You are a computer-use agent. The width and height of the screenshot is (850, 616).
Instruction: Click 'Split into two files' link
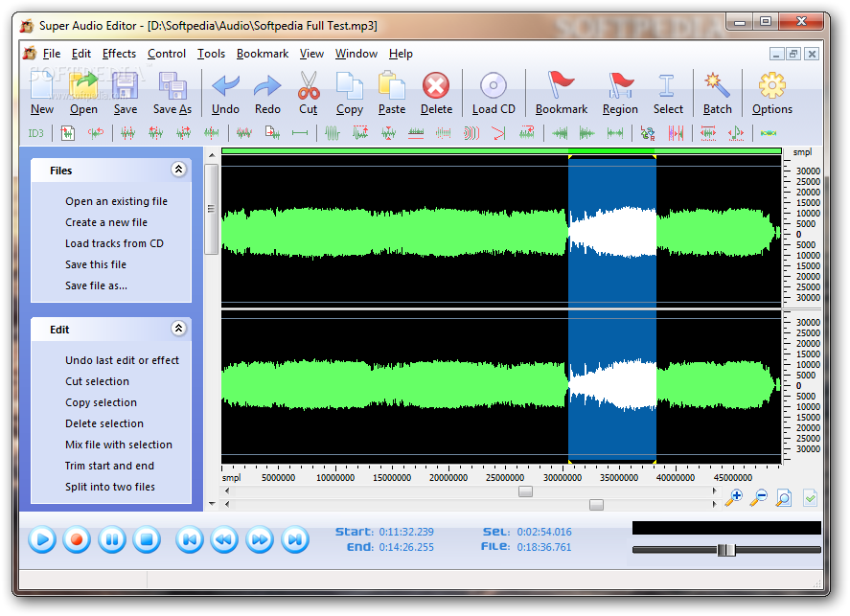tap(110, 487)
